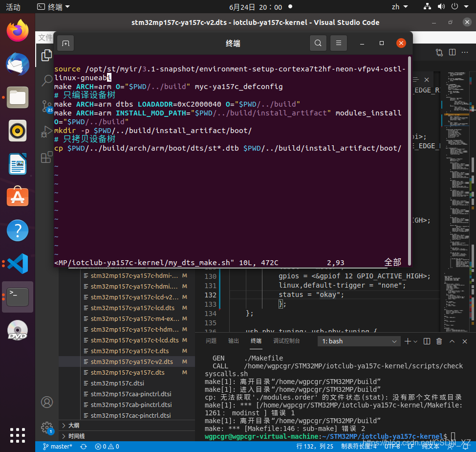Click the terminal window scrollbar
The width and height of the screenshot is (476, 452).
(410, 161)
